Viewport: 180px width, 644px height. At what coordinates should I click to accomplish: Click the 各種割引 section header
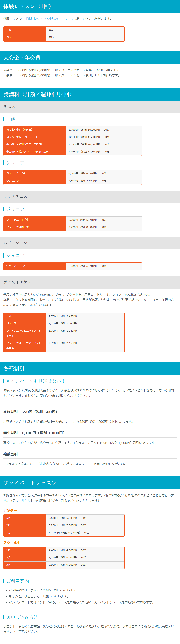tap(14, 368)
